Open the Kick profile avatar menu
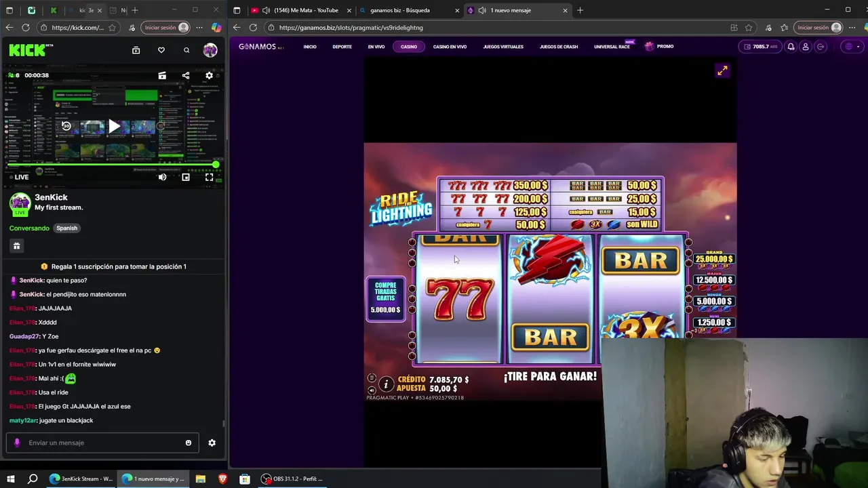Screen dimensions: 868x488 point(210,50)
